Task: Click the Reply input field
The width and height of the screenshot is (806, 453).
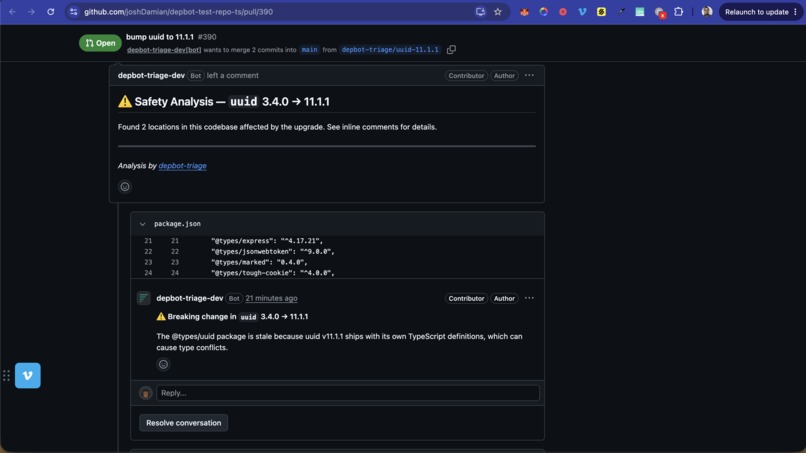Action: pos(348,393)
